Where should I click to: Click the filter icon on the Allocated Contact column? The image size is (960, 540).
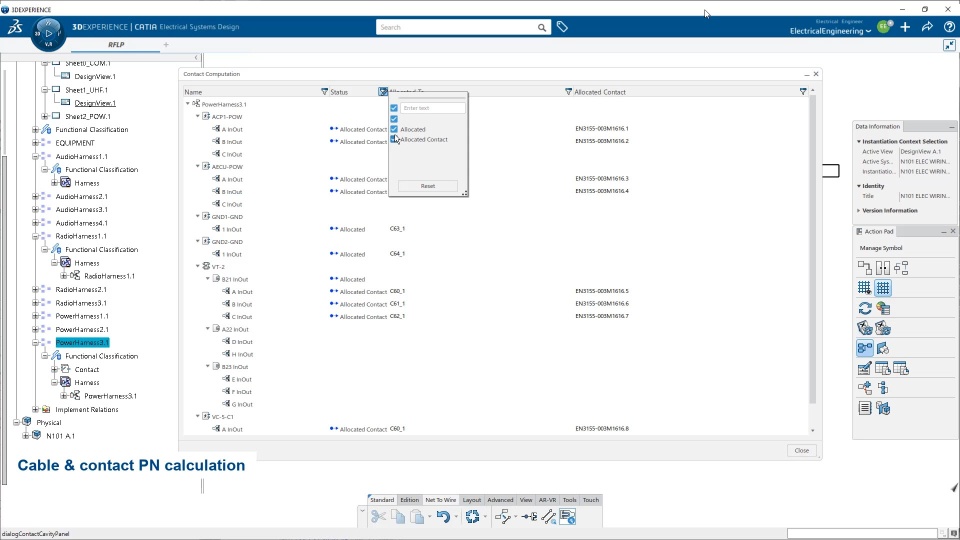(x=568, y=92)
